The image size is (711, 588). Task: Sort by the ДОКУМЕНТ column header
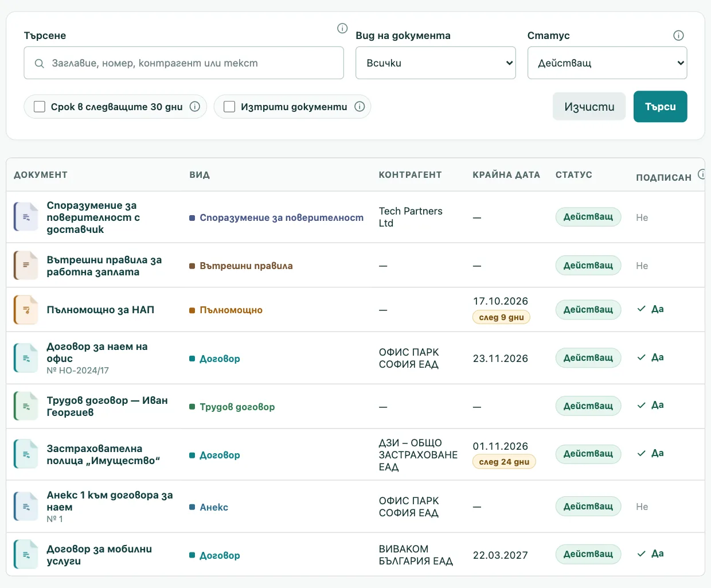click(41, 175)
